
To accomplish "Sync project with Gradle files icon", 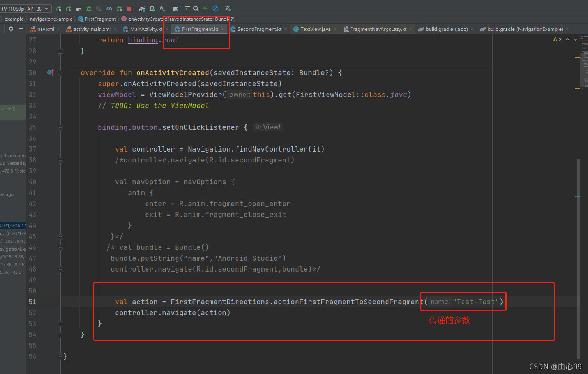I will pos(143,8).
